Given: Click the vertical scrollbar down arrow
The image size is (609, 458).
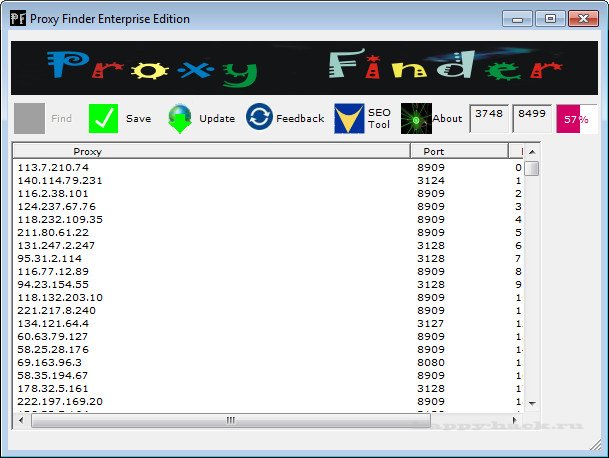Looking at the screenshot, I should click(x=532, y=404).
